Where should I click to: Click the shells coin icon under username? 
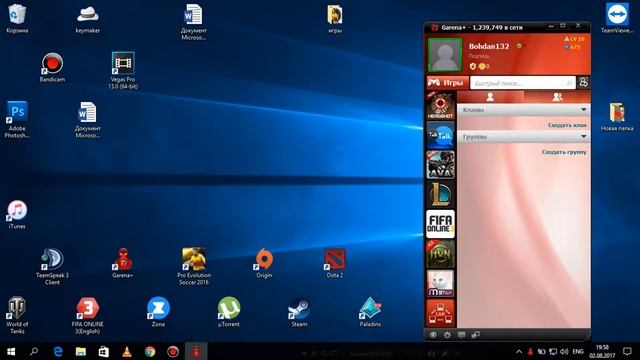(x=483, y=66)
